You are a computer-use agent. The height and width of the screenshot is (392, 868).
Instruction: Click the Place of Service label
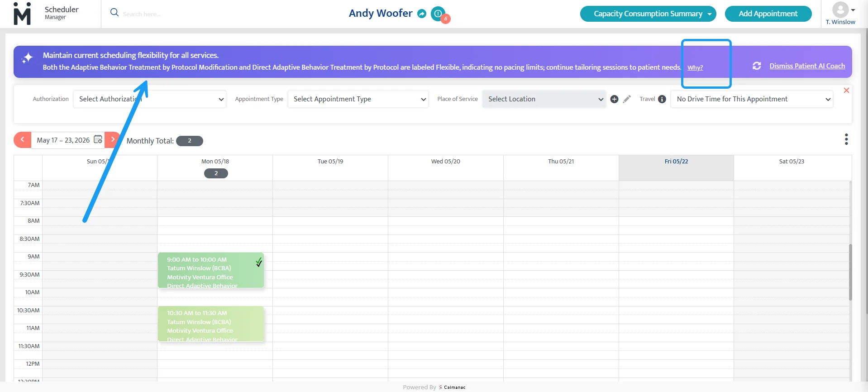coord(458,99)
